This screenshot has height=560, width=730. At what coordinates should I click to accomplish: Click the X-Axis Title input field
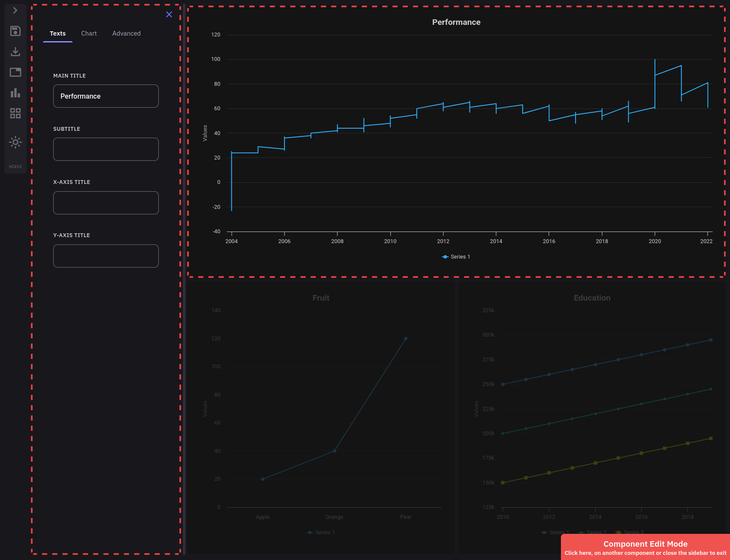(x=106, y=202)
